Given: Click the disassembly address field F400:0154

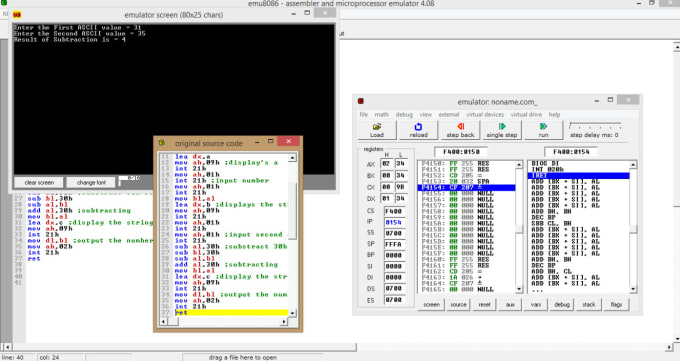Looking at the screenshot, I should click(x=571, y=152).
